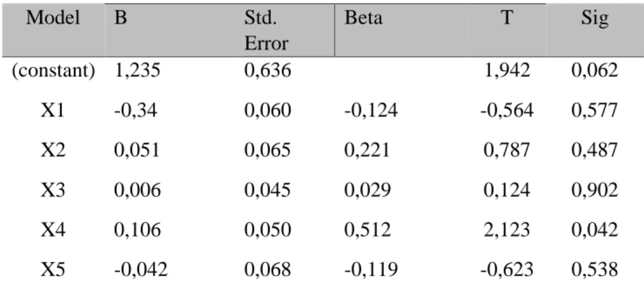
Task: Click the X5 row label
Action: (53, 270)
